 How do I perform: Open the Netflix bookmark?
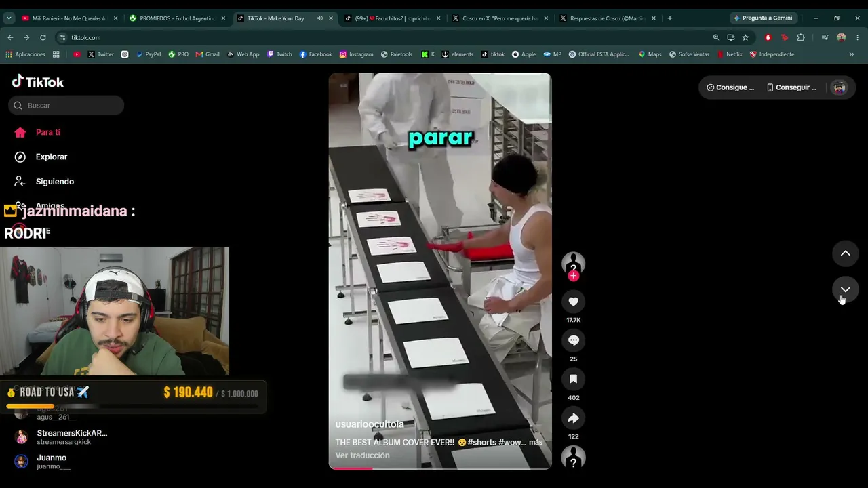tap(730, 54)
